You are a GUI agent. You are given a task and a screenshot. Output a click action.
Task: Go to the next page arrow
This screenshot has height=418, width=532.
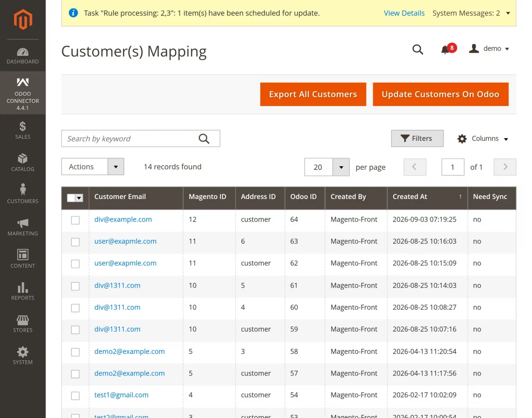pyautogui.click(x=505, y=167)
